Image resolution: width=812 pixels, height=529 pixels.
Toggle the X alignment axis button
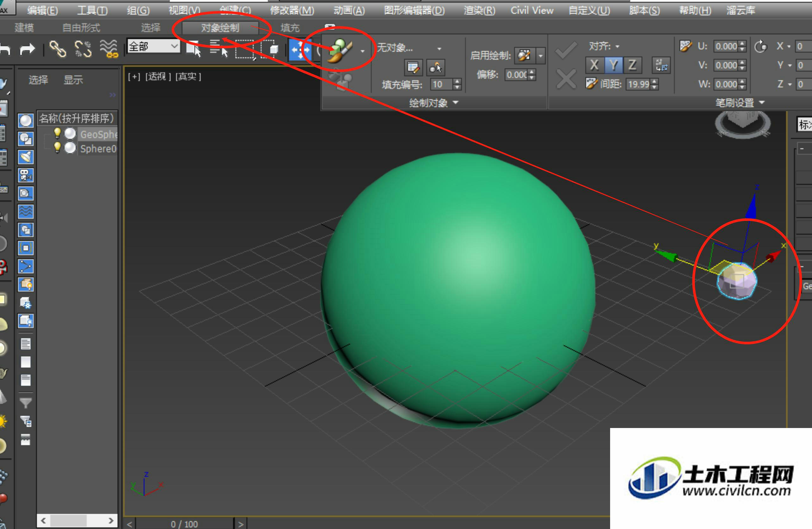point(594,65)
